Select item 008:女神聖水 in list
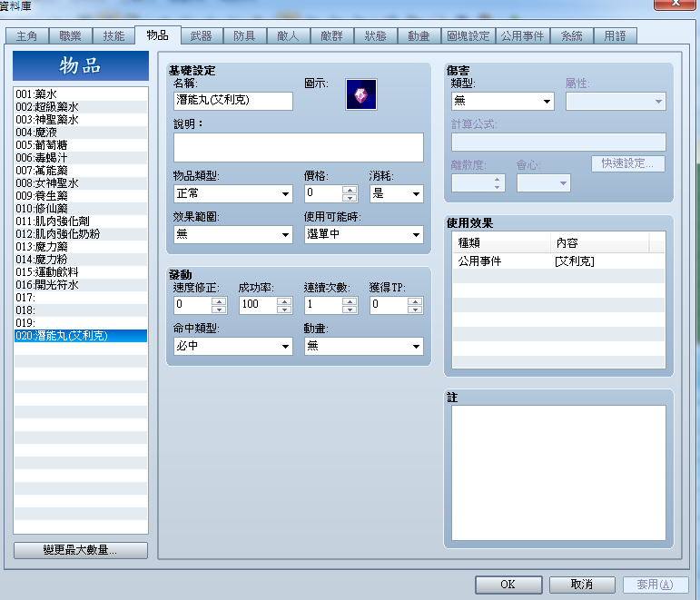The height and width of the screenshot is (600, 700). coord(81,183)
